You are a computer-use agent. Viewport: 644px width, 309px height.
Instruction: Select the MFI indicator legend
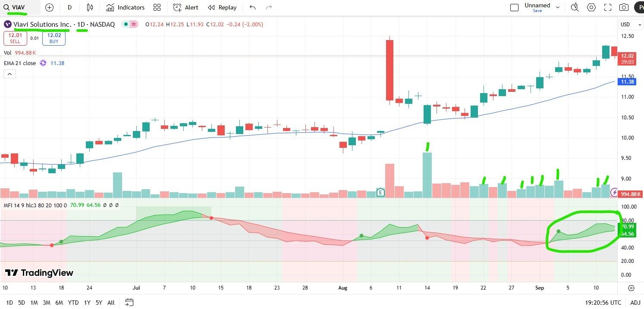click(35, 205)
